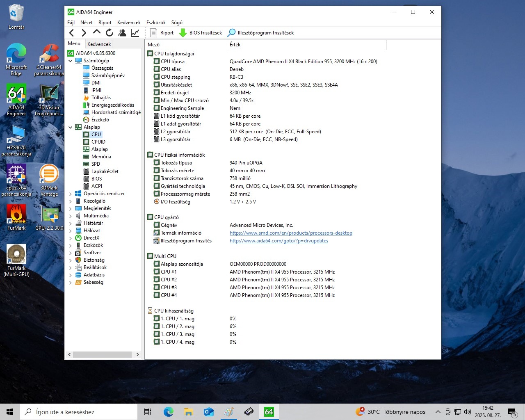Expand the Operációs rendszer node
This screenshot has height=420, width=525.
click(70, 194)
